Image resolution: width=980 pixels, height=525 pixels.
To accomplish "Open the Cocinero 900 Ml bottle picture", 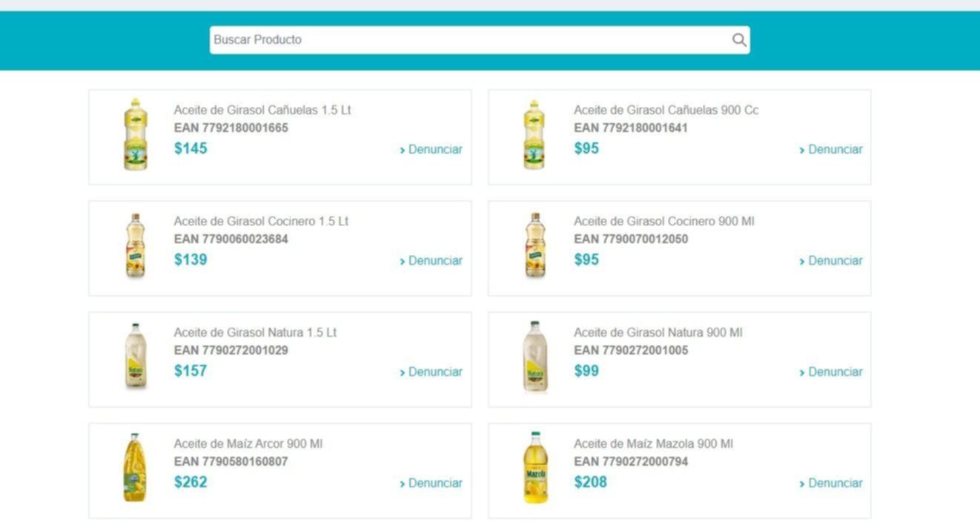I will [x=534, y=246].
